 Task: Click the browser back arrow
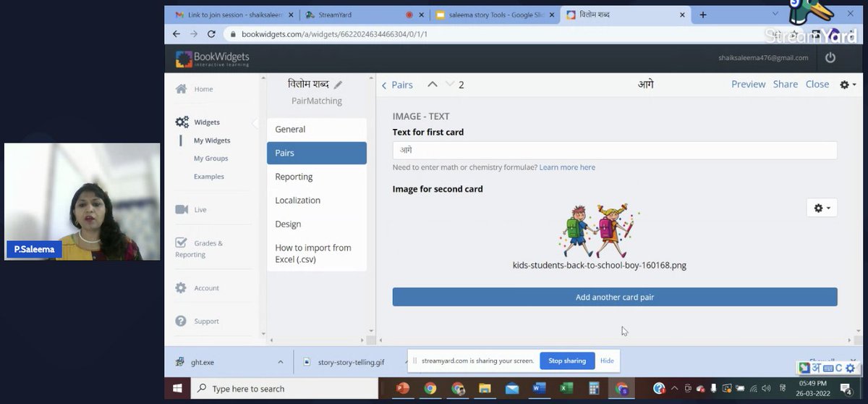coord(176,34)
